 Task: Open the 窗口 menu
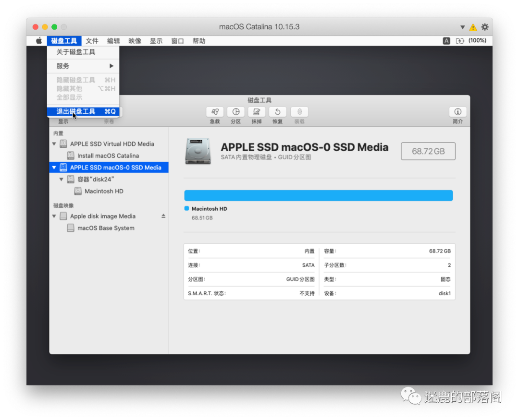(x=177, y=41)
